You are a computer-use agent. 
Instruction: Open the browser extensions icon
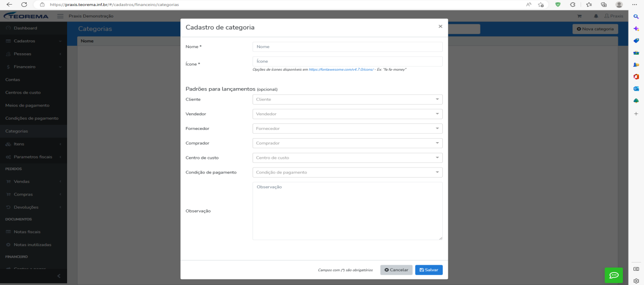(x=573, y=4)
